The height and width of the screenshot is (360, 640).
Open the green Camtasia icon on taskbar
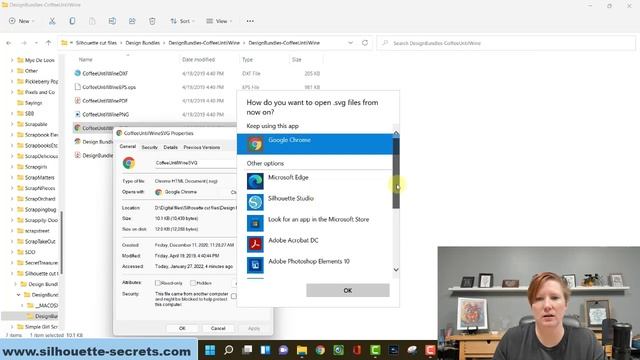(x=375, y=350)
